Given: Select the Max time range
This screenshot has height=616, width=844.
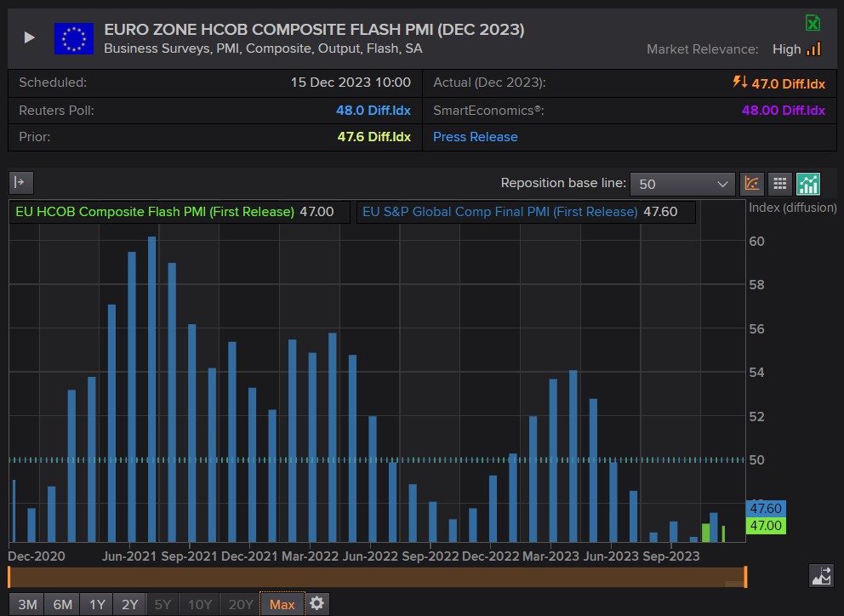Looking at the screenshot, I should click(282, 604).
